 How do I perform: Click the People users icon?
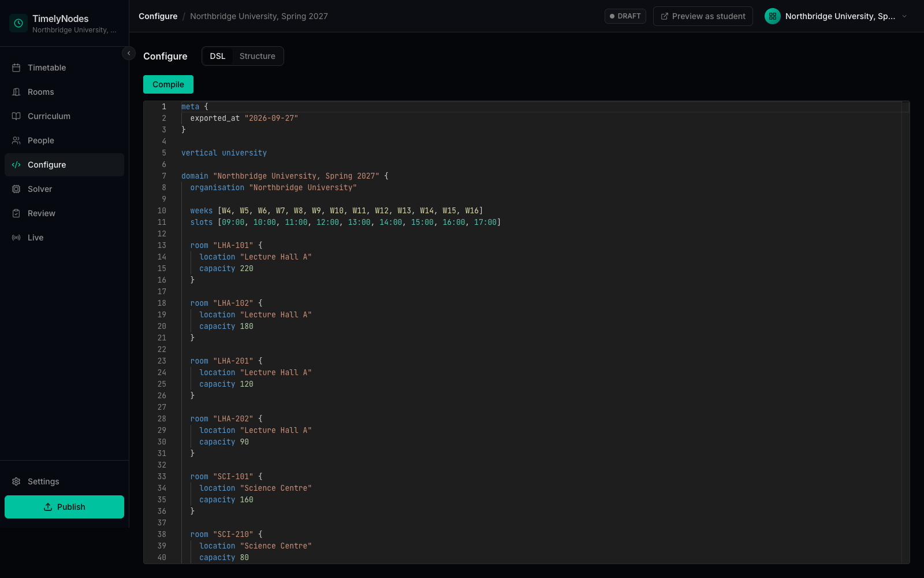16,140
